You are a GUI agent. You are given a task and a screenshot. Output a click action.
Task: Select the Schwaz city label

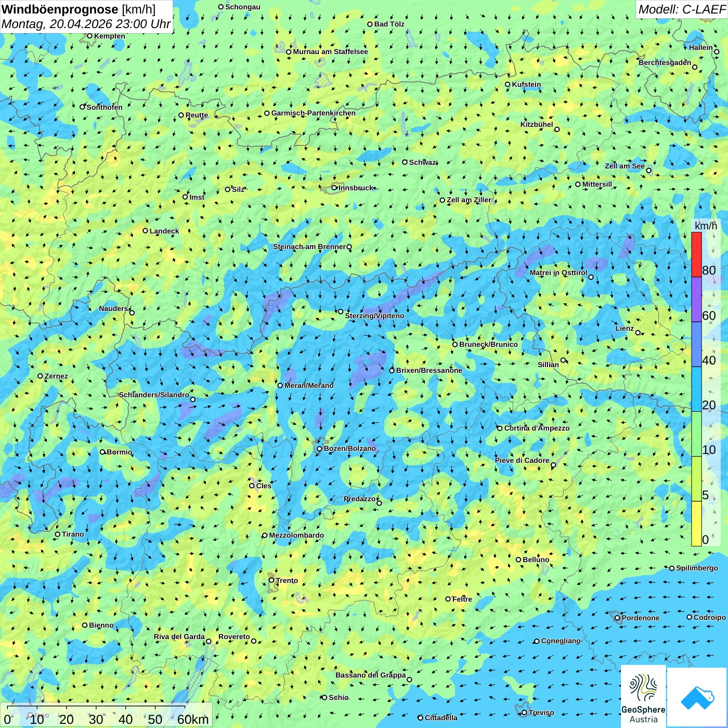[423, 162]
